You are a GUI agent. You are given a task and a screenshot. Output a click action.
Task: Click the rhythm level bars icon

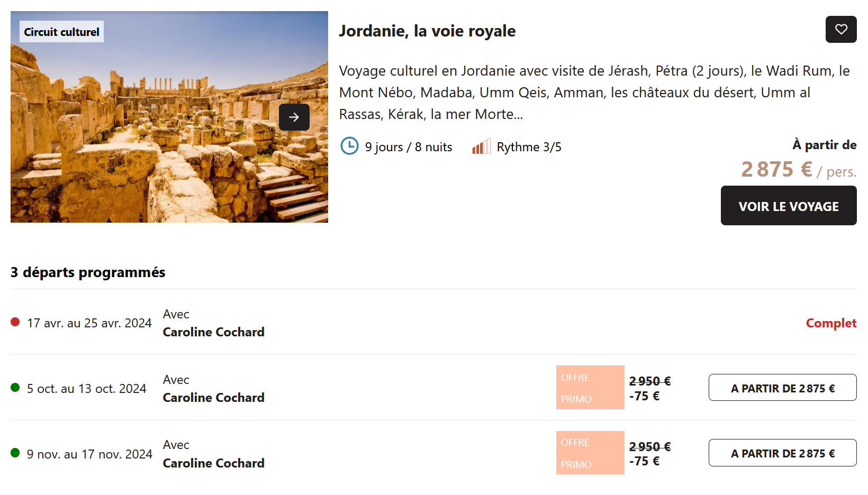[x=481, y=146]
